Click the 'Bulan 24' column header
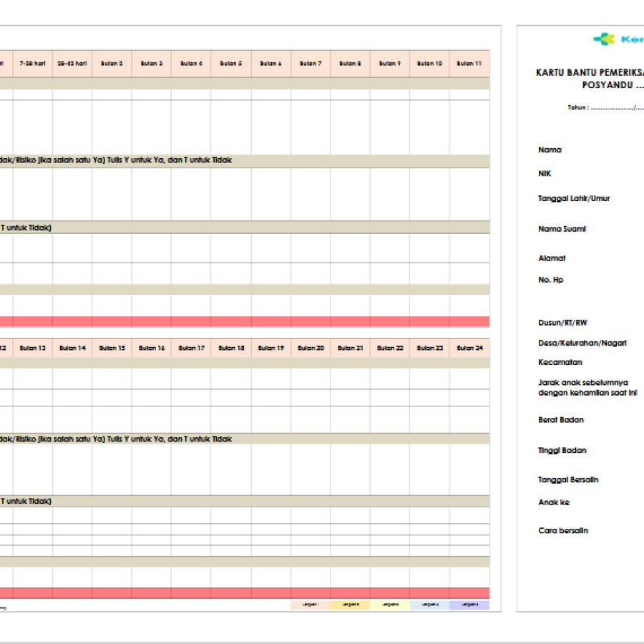 470,348
